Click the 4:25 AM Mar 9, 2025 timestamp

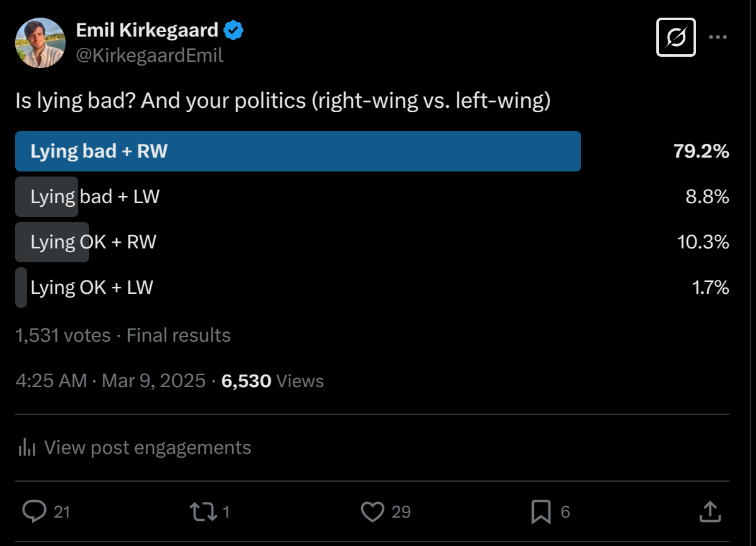coord(110,381)
